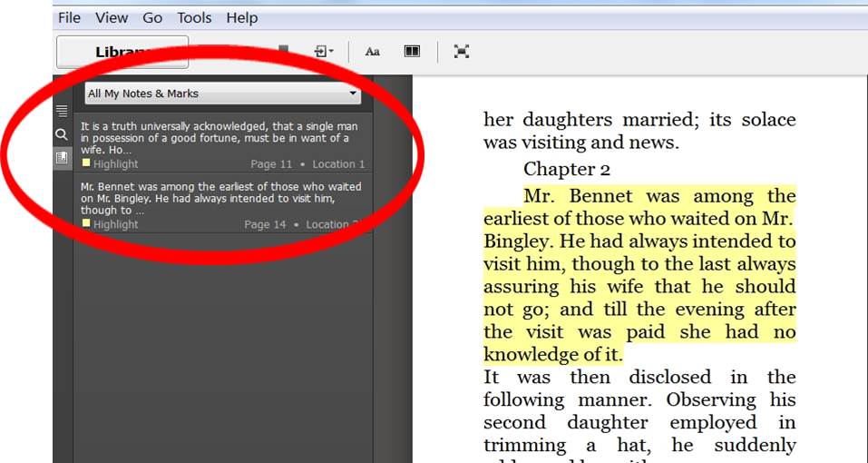Click the yellow highlighted passage in book page
Viewport: 868px width, 463px height.
(640, 275)
